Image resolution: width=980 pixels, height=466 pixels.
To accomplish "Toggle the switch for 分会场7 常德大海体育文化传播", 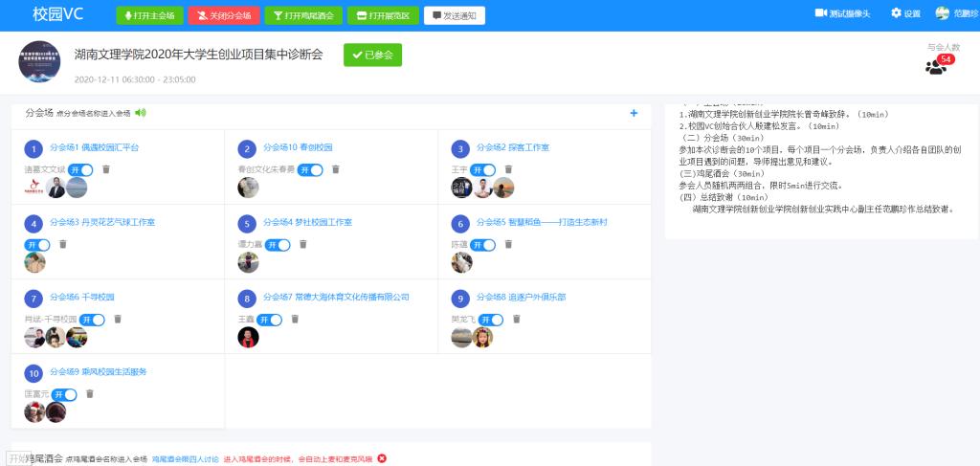I will [270, 319].
